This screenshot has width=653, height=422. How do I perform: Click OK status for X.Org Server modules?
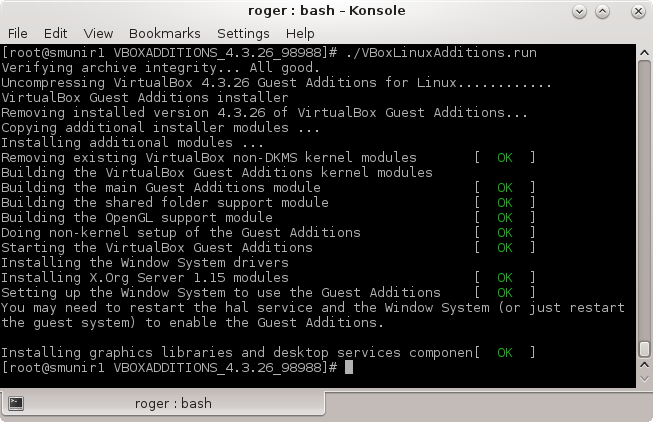[505, 277]
